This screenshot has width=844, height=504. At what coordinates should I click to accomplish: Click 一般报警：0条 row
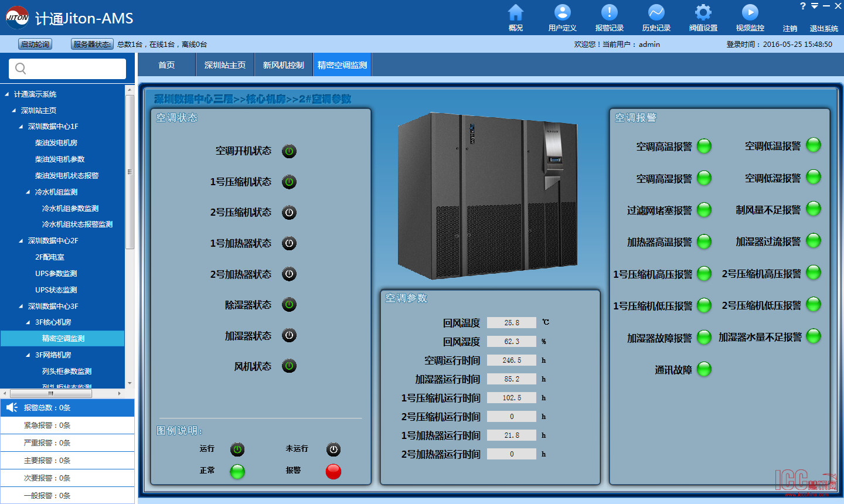point(67,496)
